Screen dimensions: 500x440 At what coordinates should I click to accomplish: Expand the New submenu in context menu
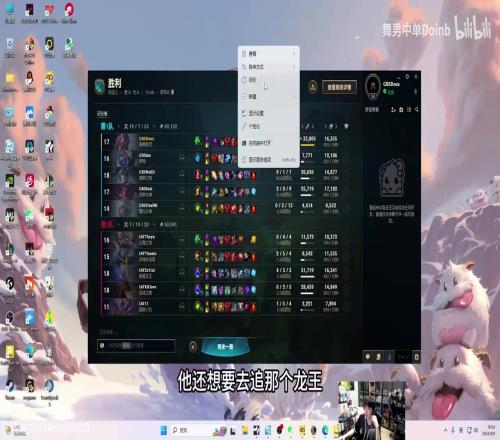[x=269, y=97]
